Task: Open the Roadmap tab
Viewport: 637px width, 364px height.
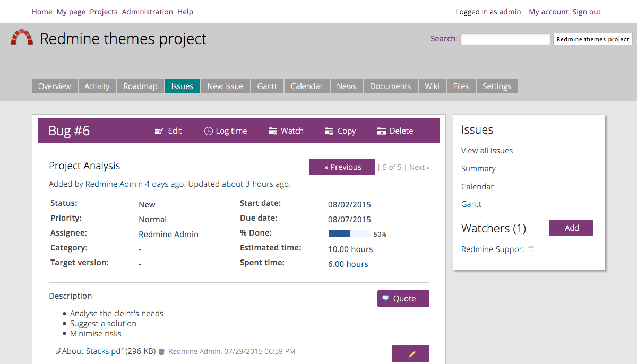Action: [x=140, y=86]
